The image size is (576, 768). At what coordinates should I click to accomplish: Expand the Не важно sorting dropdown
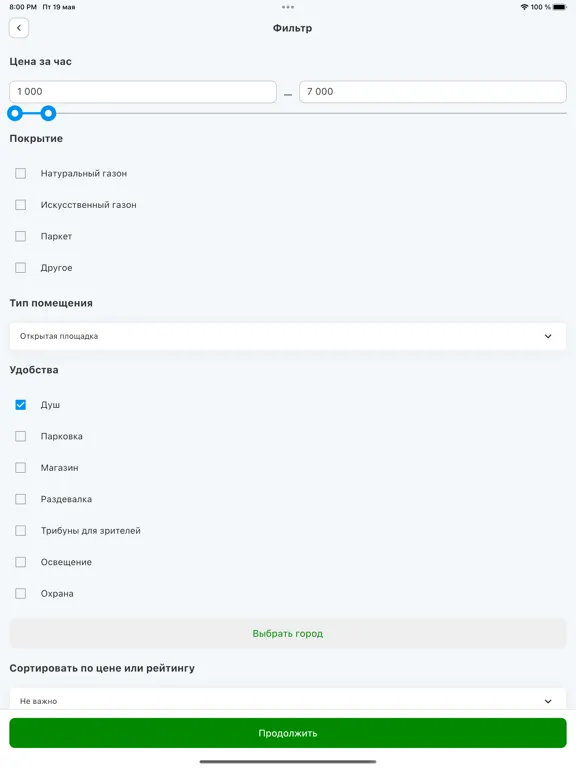click(288, 699)
